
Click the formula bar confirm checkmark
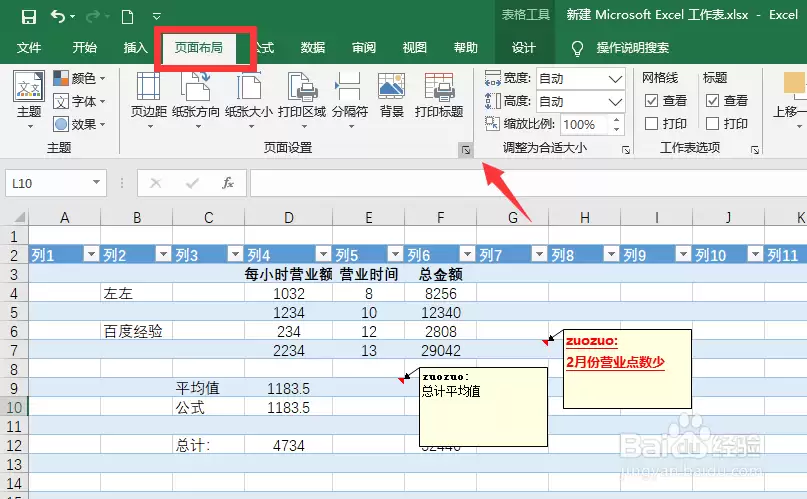click(x=192, y=183)
